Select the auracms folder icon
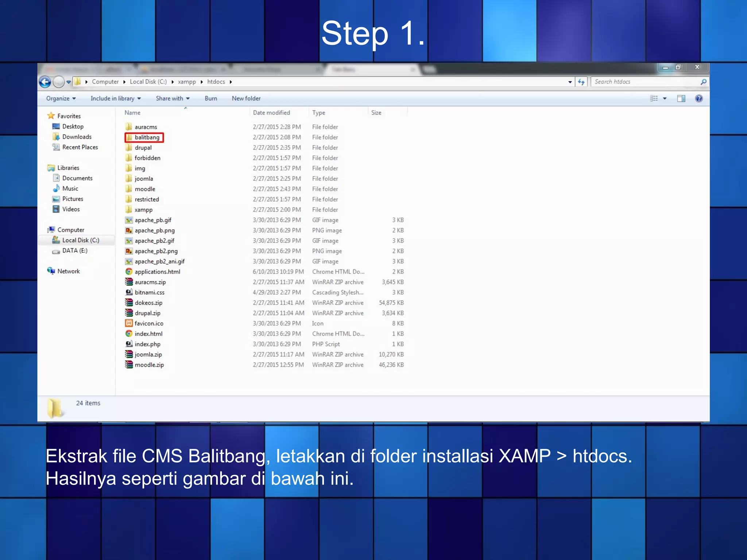The height and width of the screenshot is (560, 747). [x=129, y=127]
